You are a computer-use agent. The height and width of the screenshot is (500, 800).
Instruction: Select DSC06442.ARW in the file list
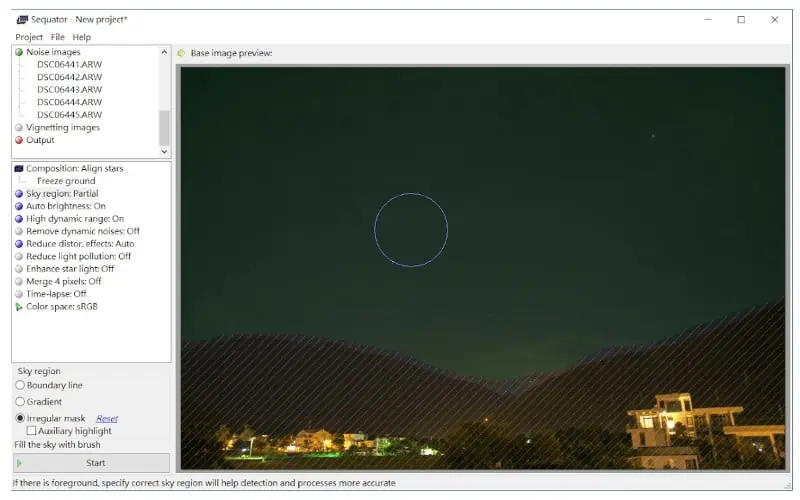pos(69,77)
